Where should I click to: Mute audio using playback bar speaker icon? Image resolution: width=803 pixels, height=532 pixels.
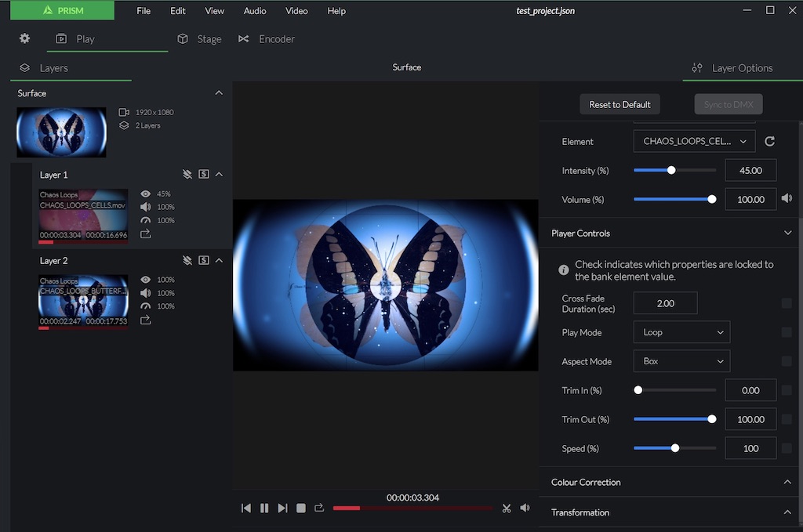pyautogui.click(x=525, y=508)
